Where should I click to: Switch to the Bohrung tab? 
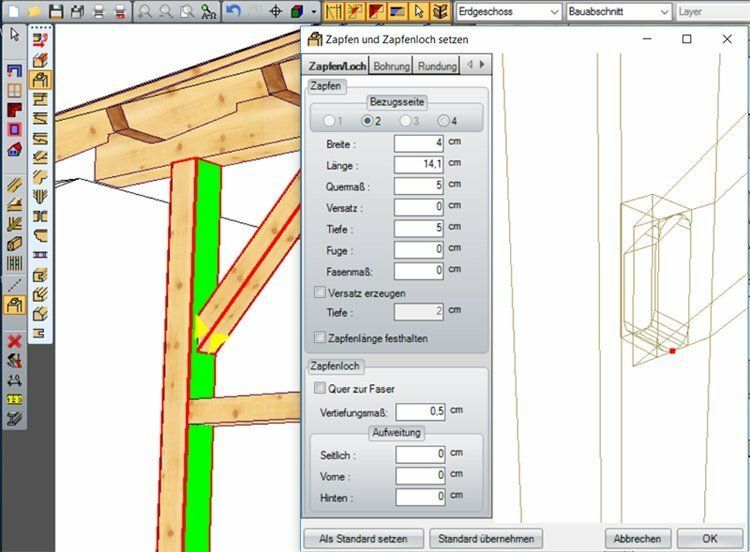[391, 65]
